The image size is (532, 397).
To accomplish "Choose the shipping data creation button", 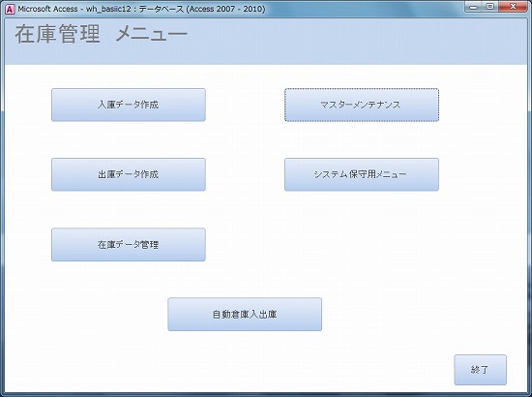I will (x=129, y=174).
